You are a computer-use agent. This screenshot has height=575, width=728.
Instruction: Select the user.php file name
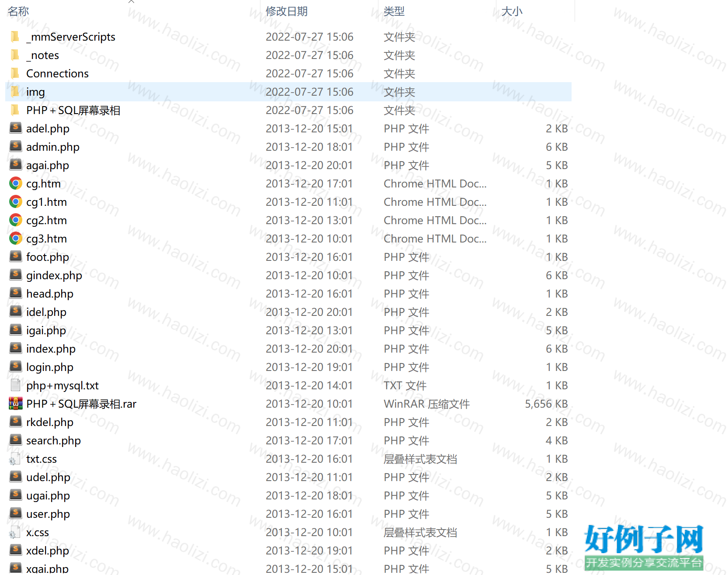point(48,514)
